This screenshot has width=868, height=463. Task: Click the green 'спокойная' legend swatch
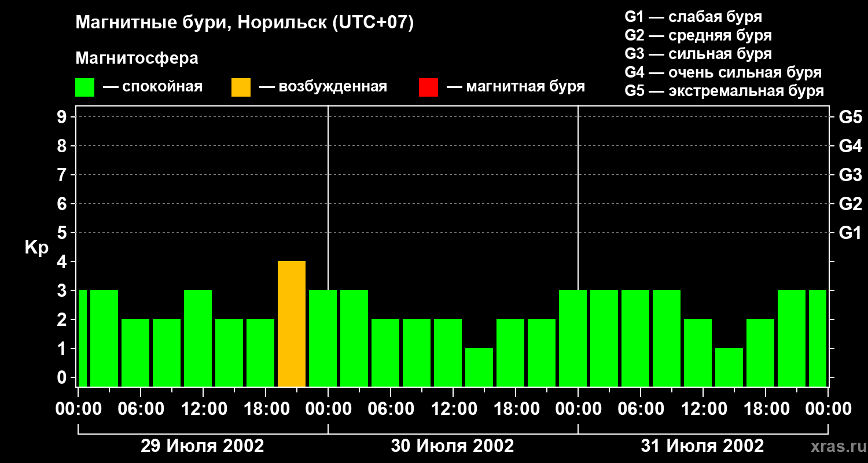84,87
